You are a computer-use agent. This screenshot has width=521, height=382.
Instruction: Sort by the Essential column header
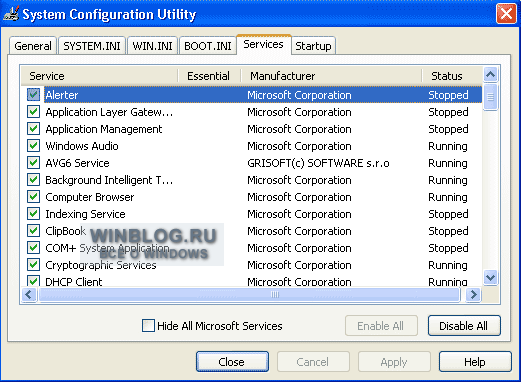[x=209, y=76]
